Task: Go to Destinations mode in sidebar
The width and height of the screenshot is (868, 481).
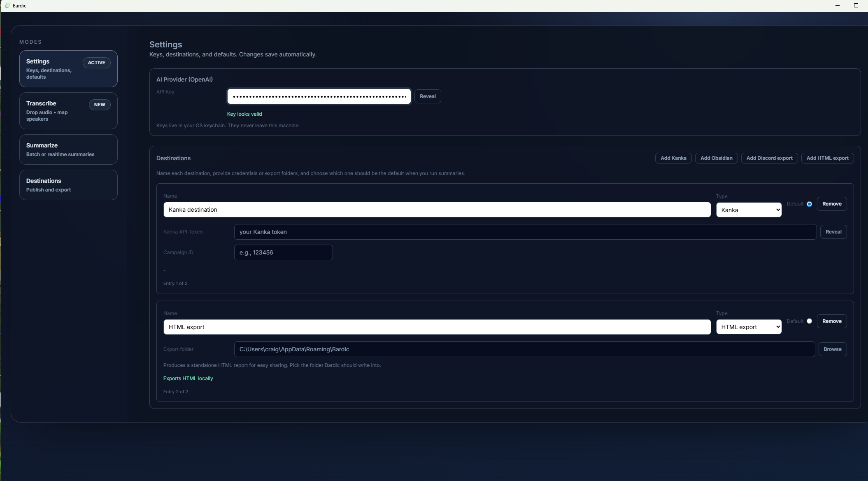Action: pos(68,185)
